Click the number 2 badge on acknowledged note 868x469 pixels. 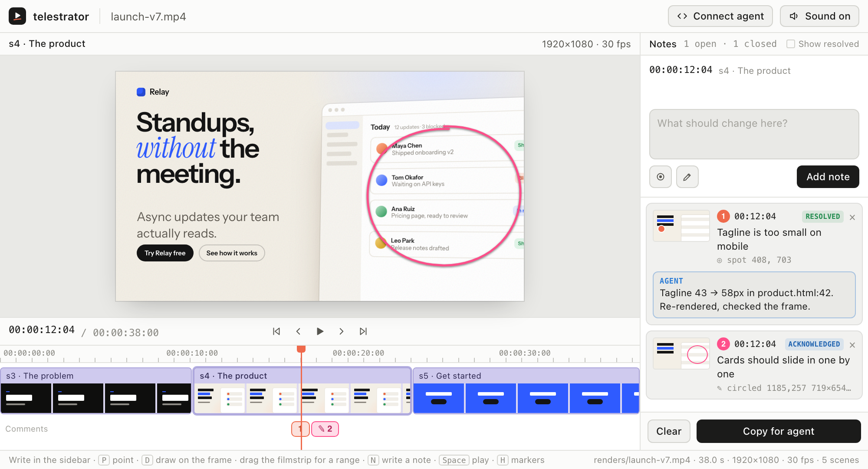723,344
